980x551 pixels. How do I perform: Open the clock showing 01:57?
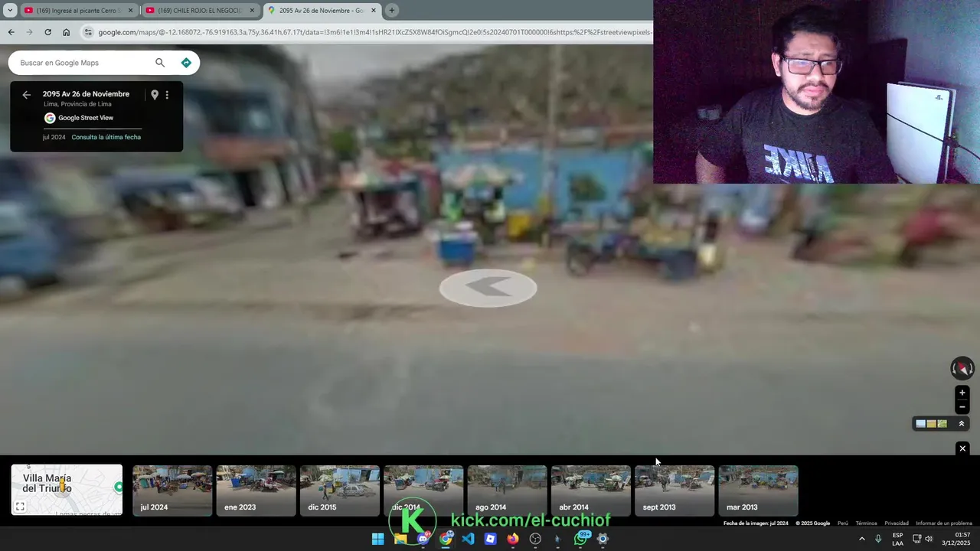958,539
